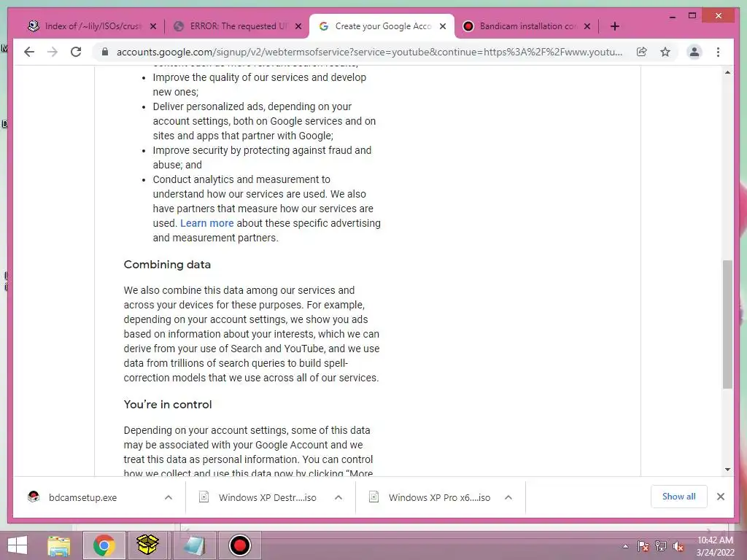Go back to the previous page
This screenshot has width=747, height=560.
(x=29, y=52)
